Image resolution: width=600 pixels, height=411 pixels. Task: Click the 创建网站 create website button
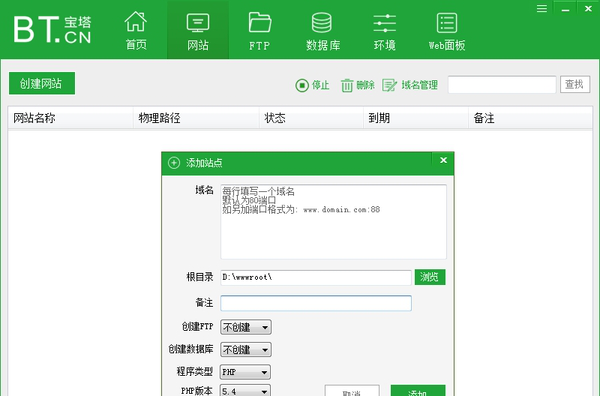pyautogui.click(x=42, y=83)
